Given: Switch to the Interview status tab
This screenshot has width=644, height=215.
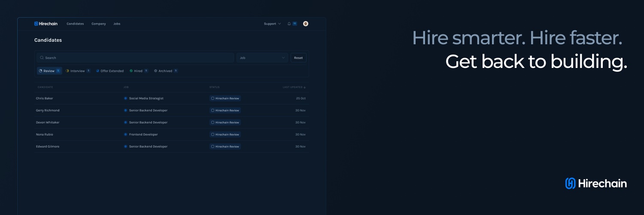Looking at the screenshot, I should pyautogui.click(x=78, y=71).
